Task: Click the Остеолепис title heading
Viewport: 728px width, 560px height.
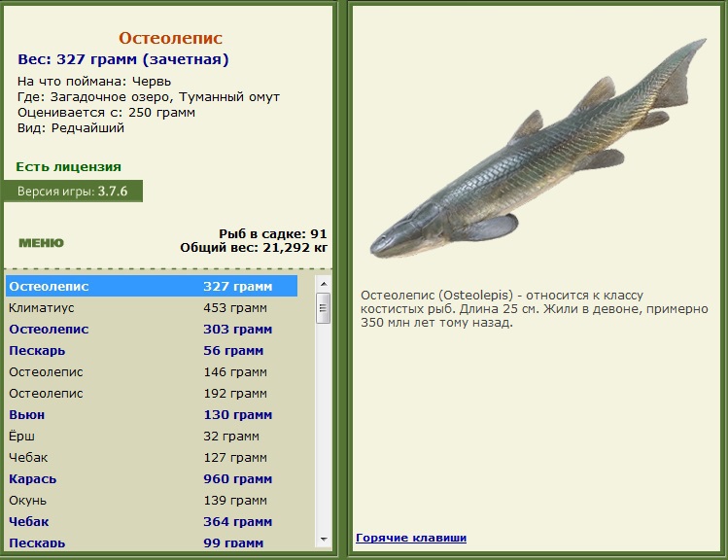Action: (x=170, y=38)
